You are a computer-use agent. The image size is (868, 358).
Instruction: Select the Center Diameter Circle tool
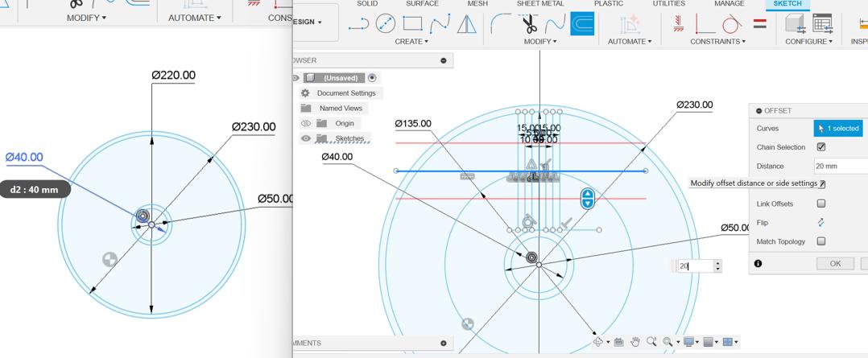385,24
